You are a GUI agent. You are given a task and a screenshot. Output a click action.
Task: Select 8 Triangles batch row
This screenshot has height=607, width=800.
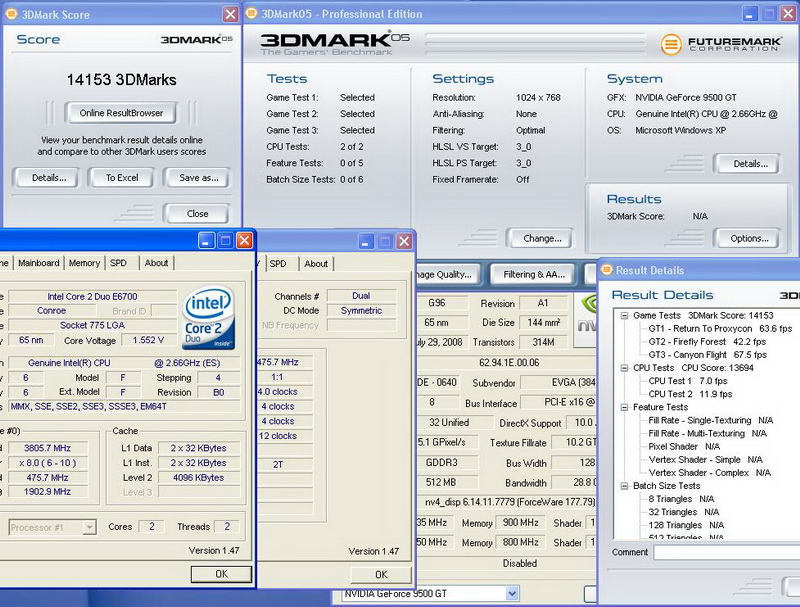681,499
